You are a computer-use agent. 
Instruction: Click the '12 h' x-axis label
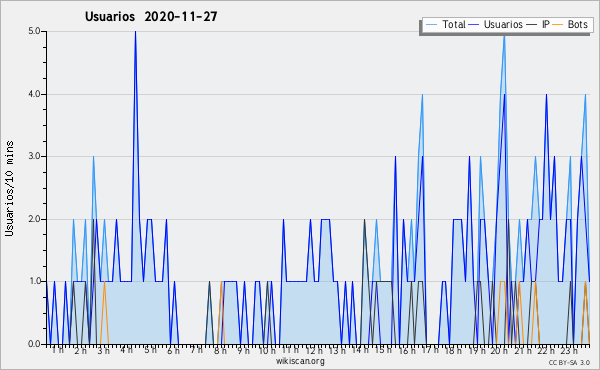[314, 351]
